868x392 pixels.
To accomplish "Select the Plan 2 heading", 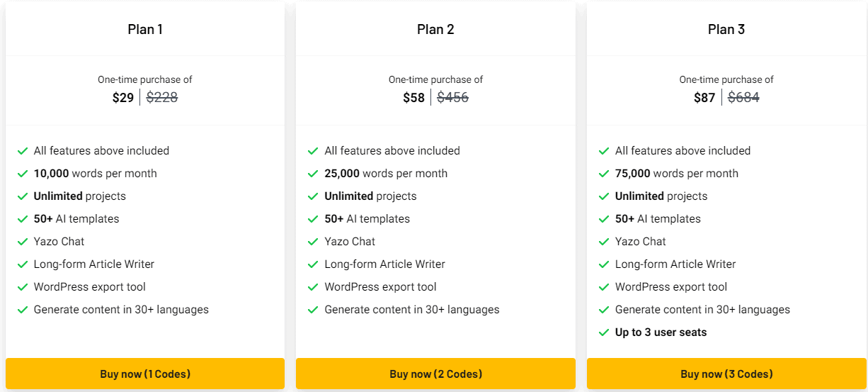I will coord(435,29).
